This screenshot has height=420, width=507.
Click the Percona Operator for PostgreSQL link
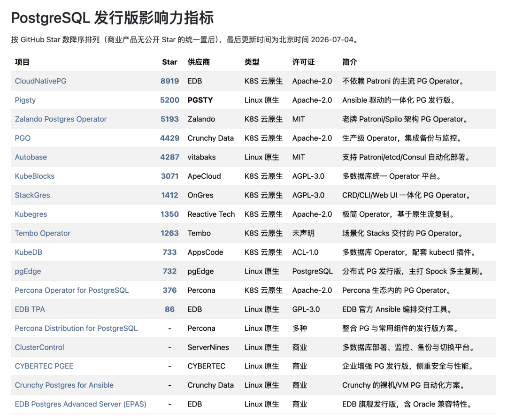pyautogui.click(x=72, y=290)
